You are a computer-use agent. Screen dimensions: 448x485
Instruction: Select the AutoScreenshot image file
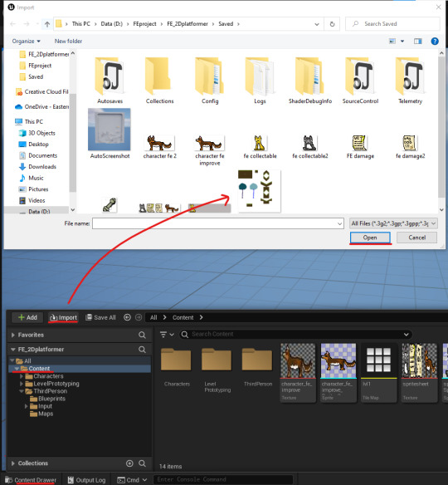[x=110, y=134]
